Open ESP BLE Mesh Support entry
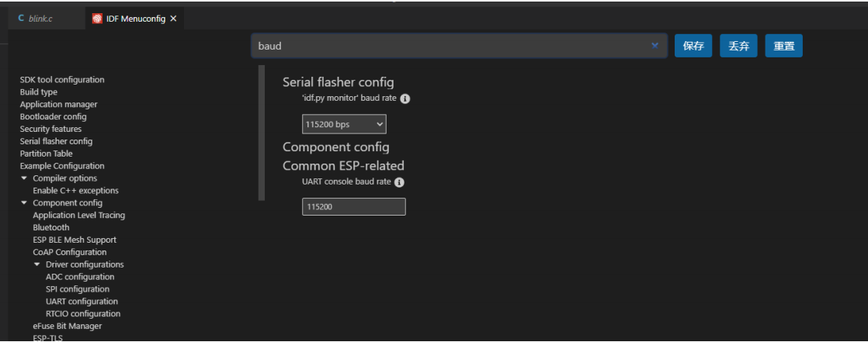Viewport: 868px width, 342px height. [75, 240]
